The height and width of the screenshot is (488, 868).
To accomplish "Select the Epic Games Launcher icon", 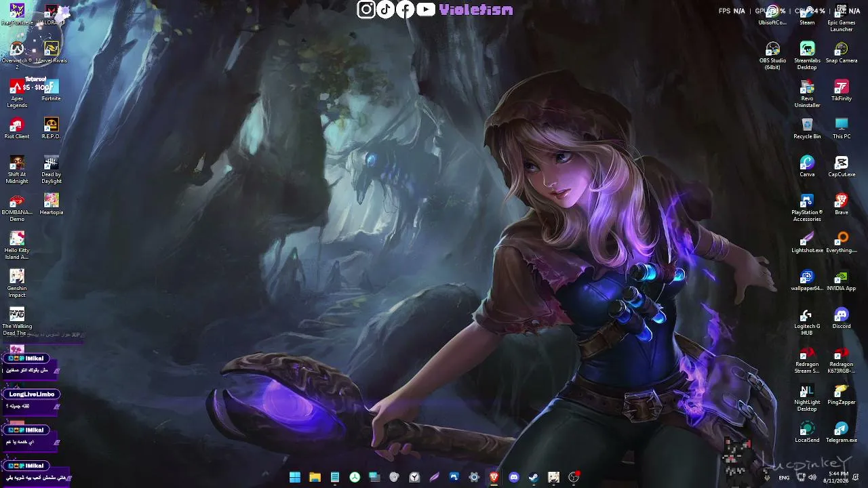I will pyautogui.click(x=842, y=18).
